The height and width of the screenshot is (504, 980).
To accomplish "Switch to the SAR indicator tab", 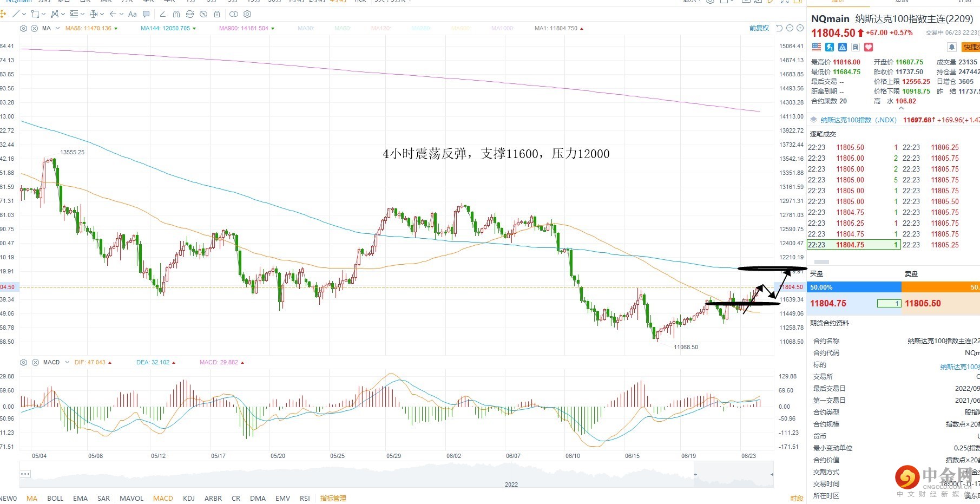I will 103,498.
